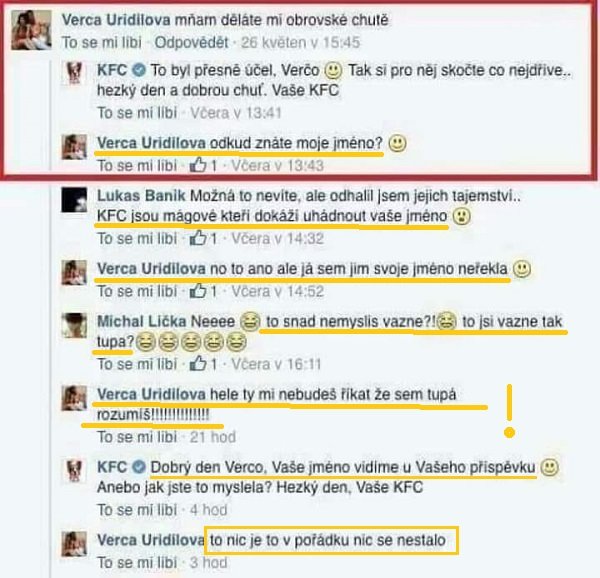Click the '26 květen v 15:45' timestamp
600x578 pixels.
point(300,42)
